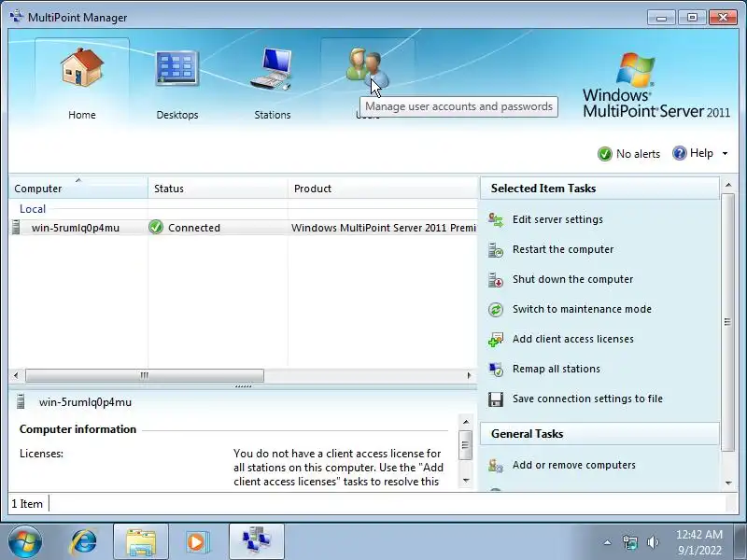Click the Computer information heading
This screenshot has height=560, width=747.
click(78, 429)
